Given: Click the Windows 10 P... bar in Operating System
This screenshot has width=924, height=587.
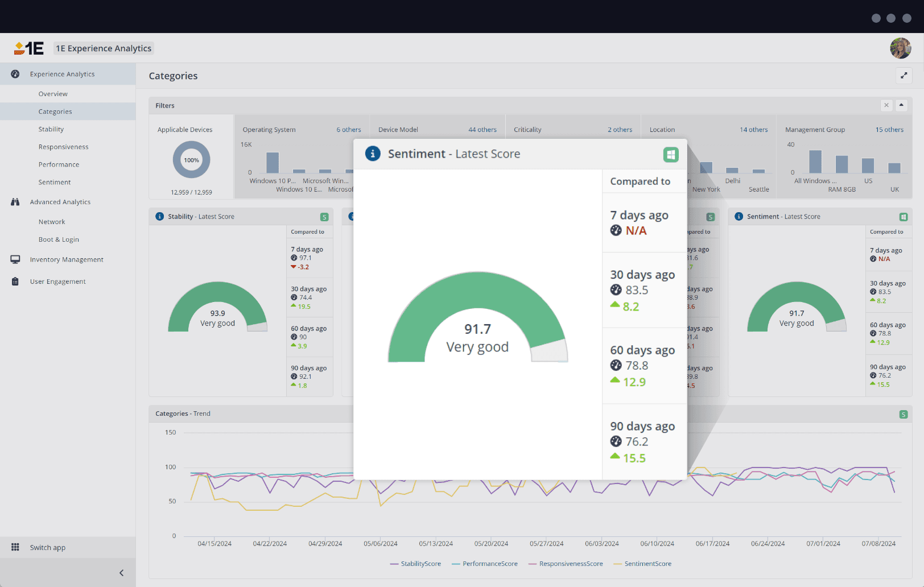Looking at the screenshot, I should click(x=273, y=163).
